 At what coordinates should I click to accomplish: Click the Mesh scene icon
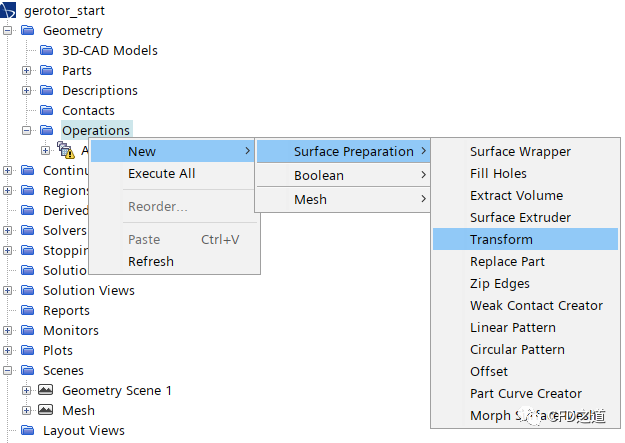45,410
